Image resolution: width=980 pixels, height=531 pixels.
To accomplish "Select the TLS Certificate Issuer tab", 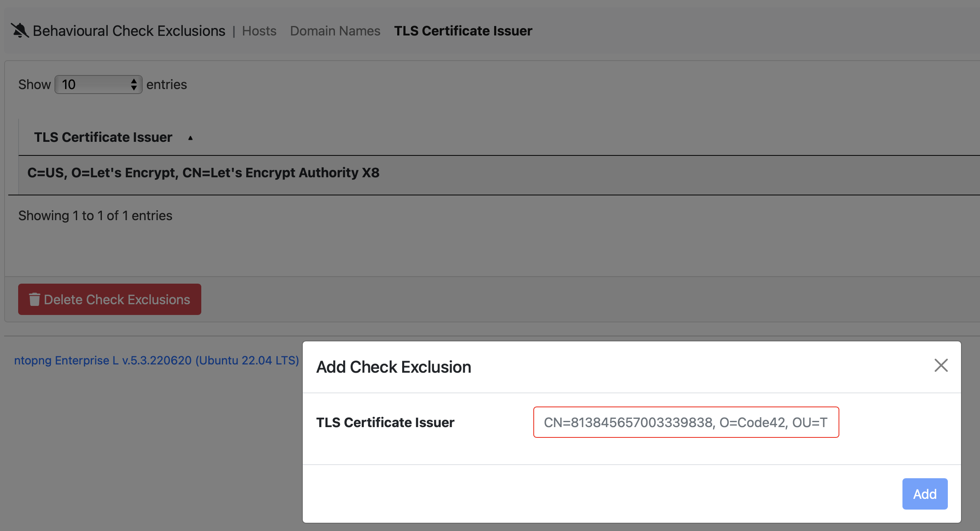I will click(463, 31).
